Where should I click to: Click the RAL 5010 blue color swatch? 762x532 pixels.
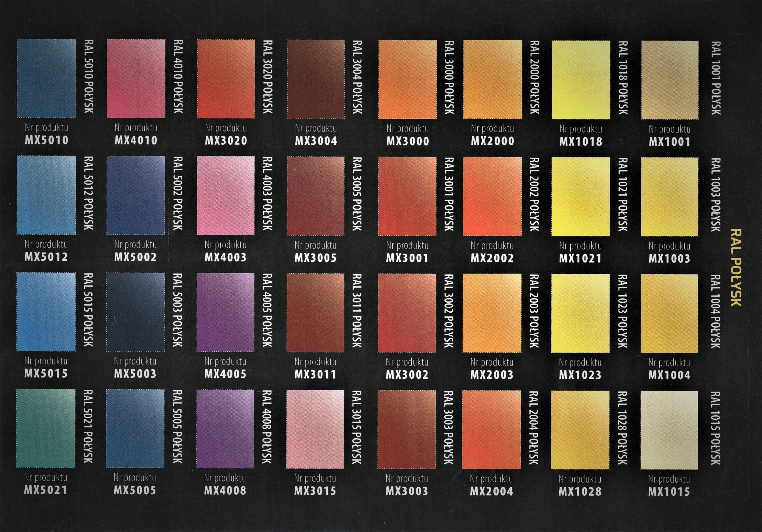(46, 78)
